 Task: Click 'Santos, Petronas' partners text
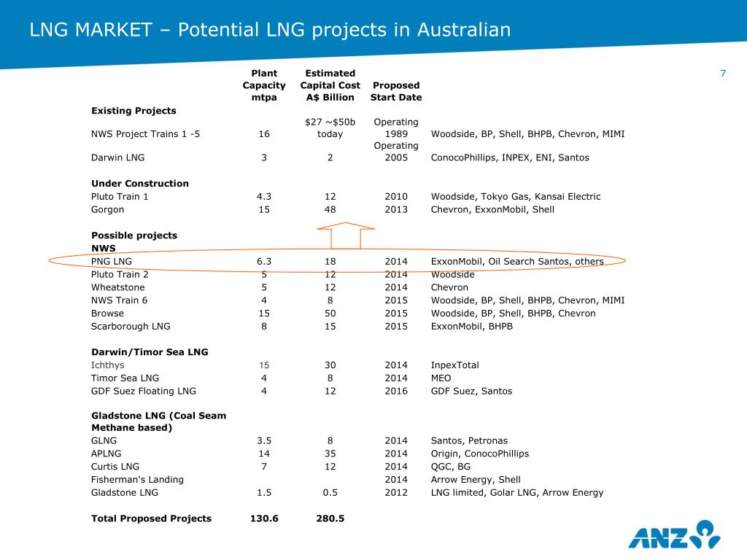point(469,441)
